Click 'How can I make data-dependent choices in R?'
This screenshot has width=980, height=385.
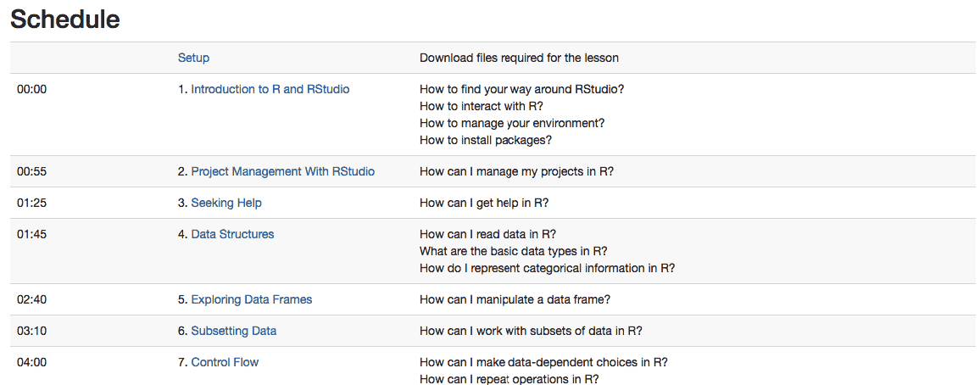[x=543, y=362]
